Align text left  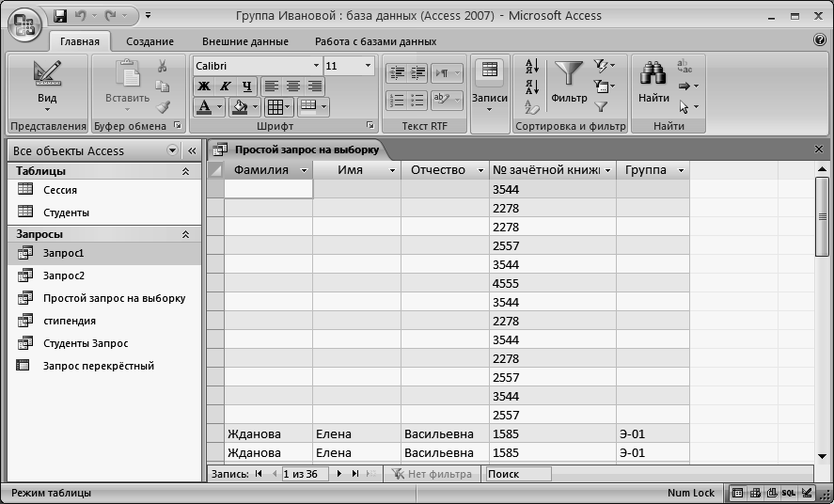[272, 86]
